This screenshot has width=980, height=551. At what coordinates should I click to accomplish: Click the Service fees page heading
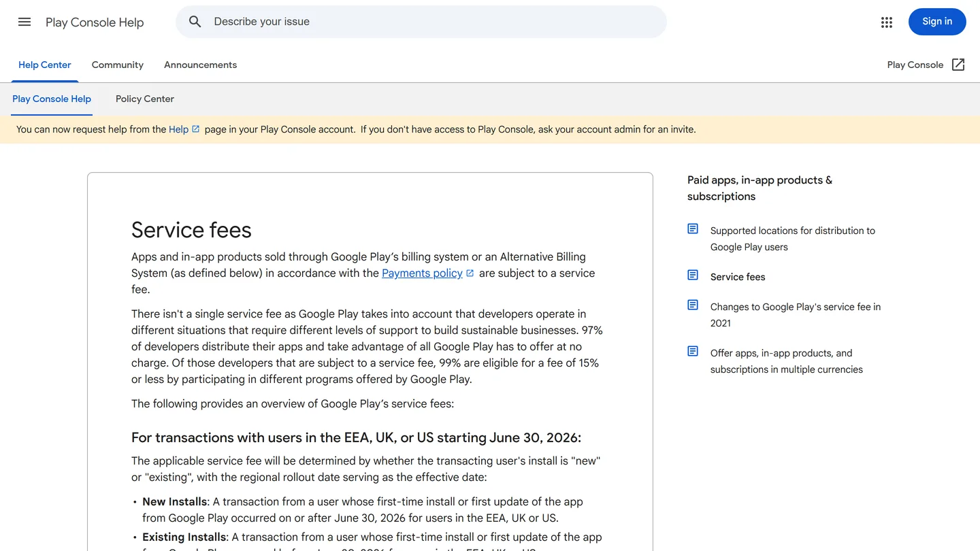coord(191,230)
